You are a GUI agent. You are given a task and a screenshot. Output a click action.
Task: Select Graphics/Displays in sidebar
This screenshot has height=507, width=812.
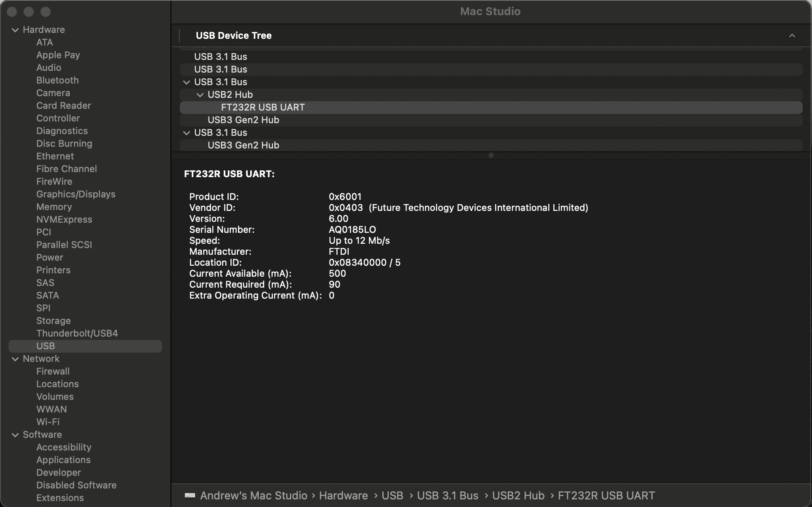[76, 194]
